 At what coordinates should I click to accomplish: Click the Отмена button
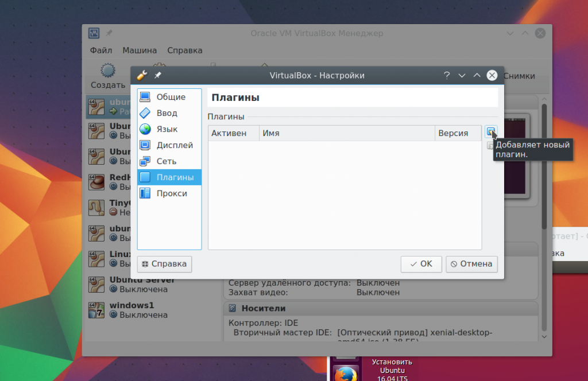tap(472, 264)
